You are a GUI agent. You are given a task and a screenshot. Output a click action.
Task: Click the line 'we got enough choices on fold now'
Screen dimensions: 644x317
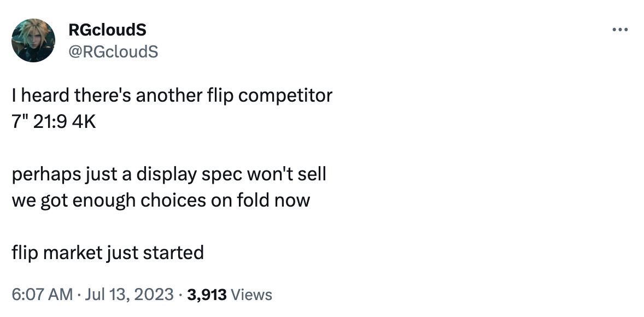tap(161, 201)
